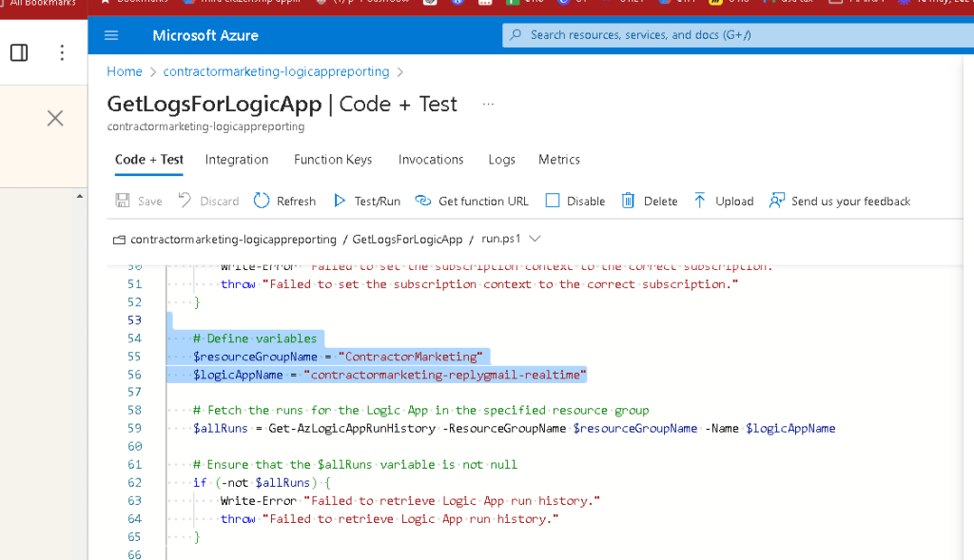This screenshot has height=560, width=974.
Task: Open the ellipsis menu next to Code + Test title
Action: coord(488,105)
